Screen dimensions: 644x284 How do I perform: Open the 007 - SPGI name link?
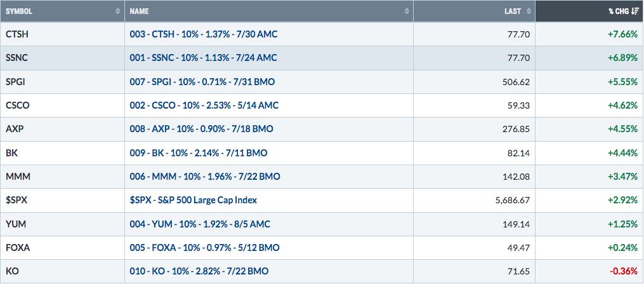[x=202, y=82]
